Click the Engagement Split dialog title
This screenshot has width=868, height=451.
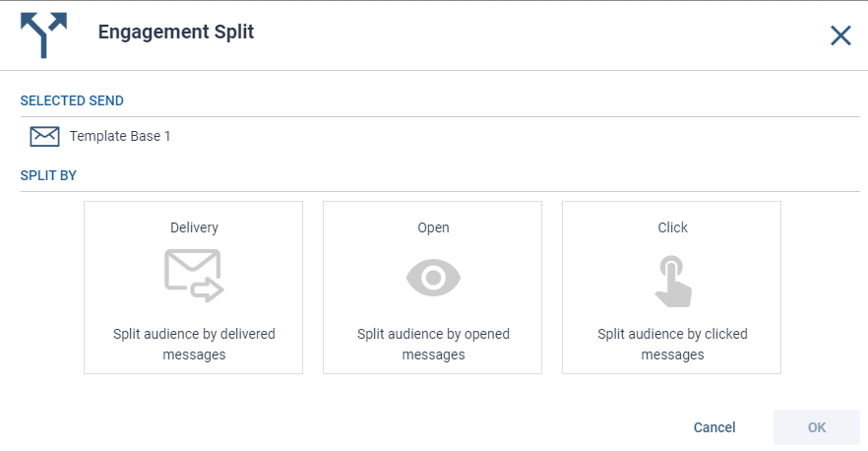[176, 32]
